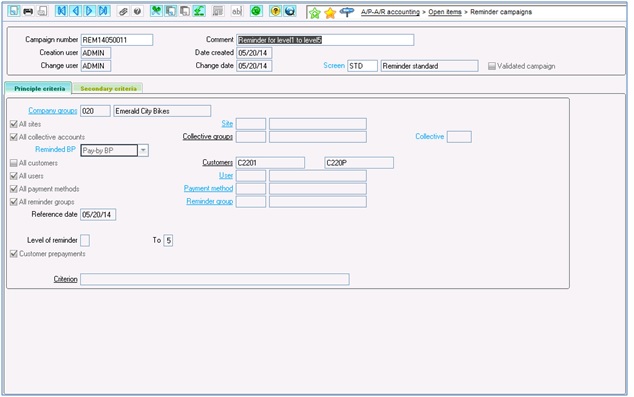The width and height of the screenshot is (634, 397).
Task: Click the Reminder group link
Action: [209, 201]
